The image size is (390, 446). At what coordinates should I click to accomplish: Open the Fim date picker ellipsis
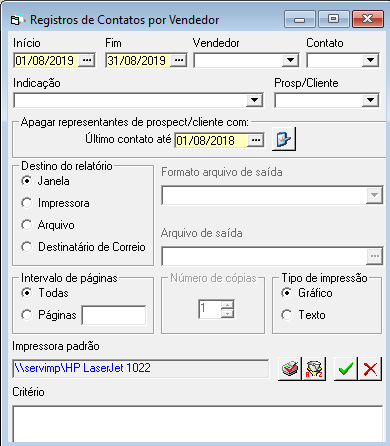[179, 60]
